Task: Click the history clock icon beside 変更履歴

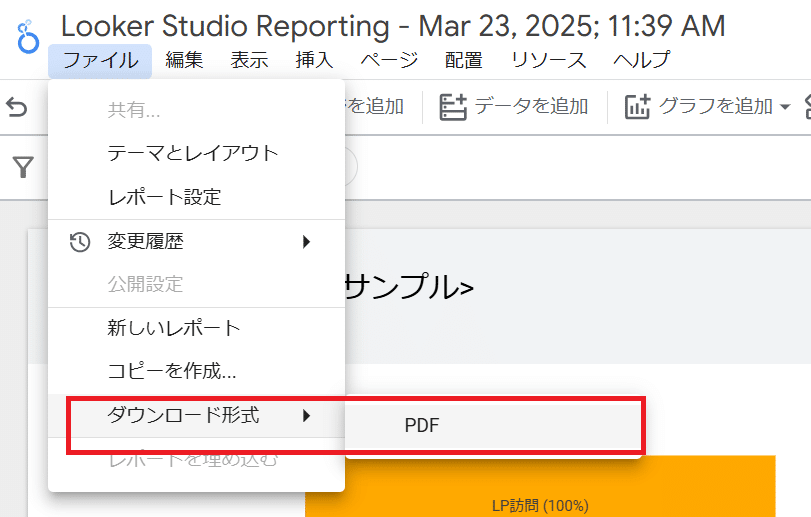Action: tap(80, 242)
